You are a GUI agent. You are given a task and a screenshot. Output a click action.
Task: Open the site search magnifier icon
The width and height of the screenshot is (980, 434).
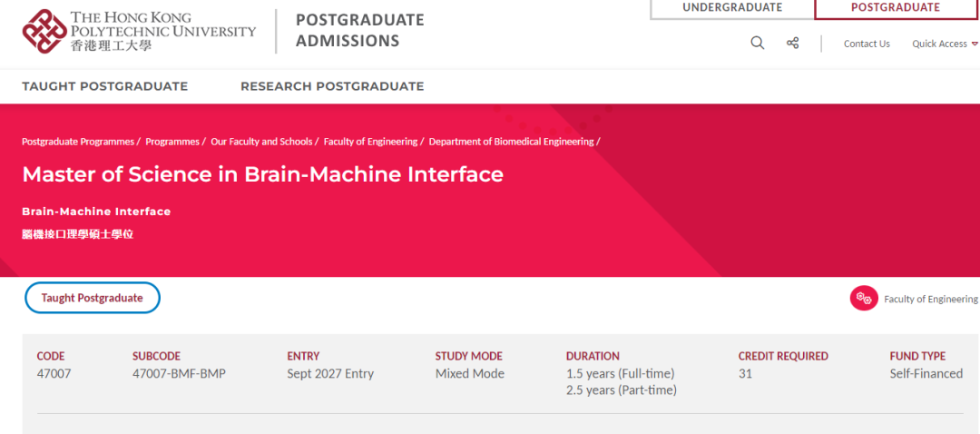[757, 44]
